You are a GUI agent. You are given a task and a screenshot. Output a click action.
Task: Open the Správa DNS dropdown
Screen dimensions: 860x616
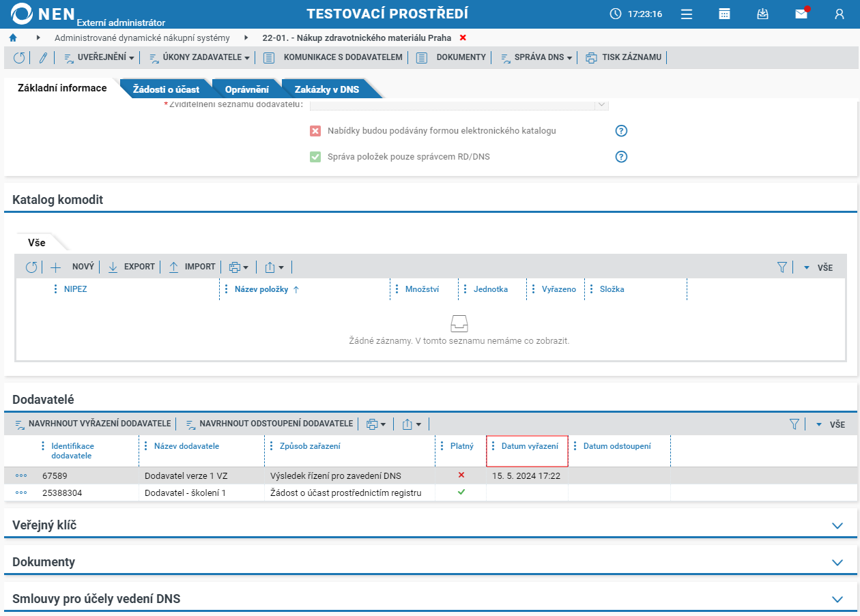(536, 57)
